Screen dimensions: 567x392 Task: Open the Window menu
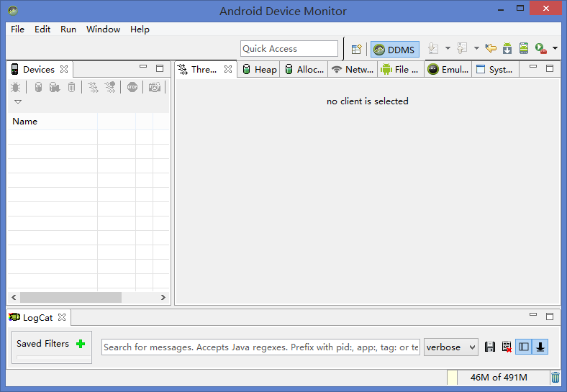103,29
